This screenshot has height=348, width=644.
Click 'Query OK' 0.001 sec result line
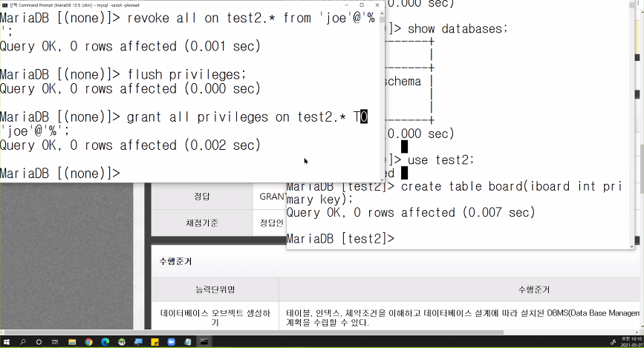coord(130,46)
